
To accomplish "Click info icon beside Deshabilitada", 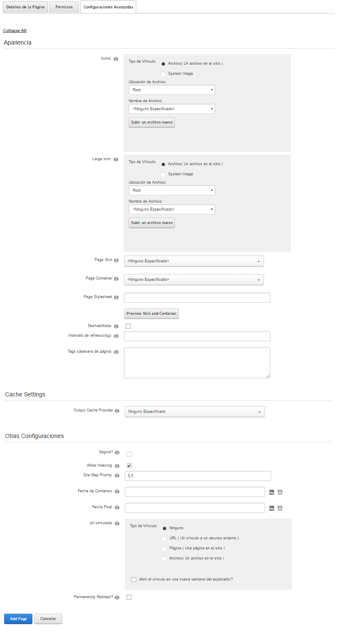I will coord(116,326).
